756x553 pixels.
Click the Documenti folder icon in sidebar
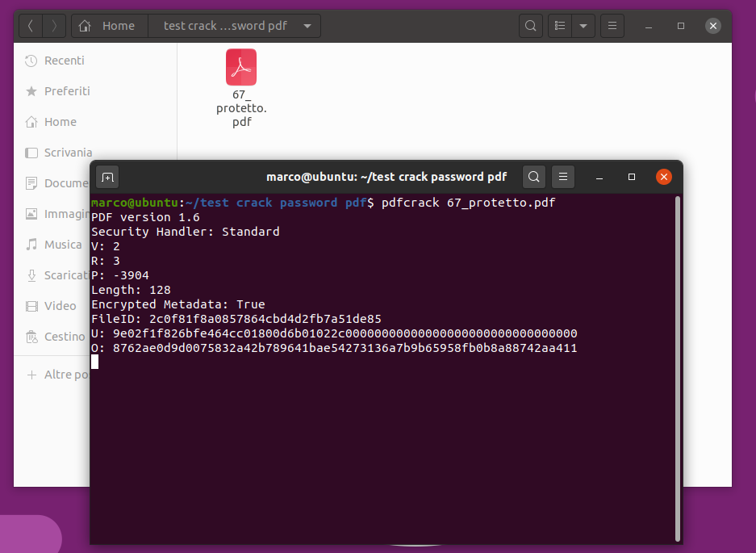[31, 183]
